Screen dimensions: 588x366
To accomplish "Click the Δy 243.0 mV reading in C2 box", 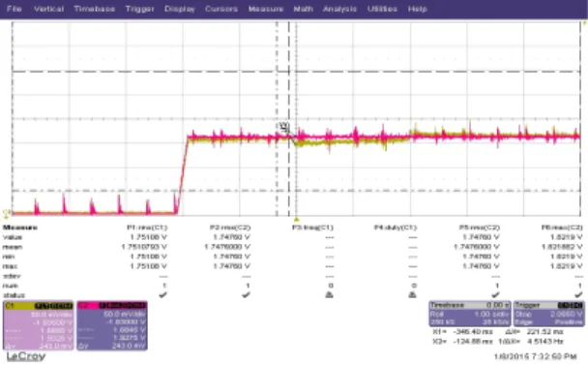I will [x=112, y=346].
